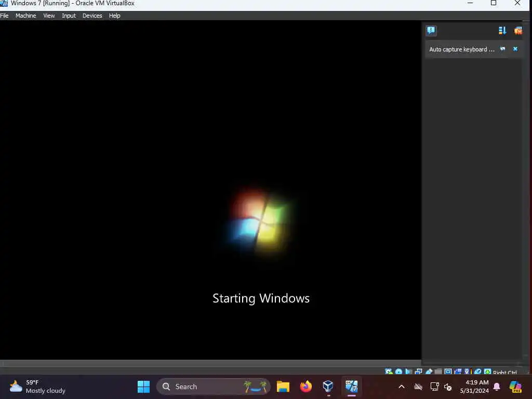Dismiss the Auto capture keyboard notification
The image size is (532, 399).
515,49
